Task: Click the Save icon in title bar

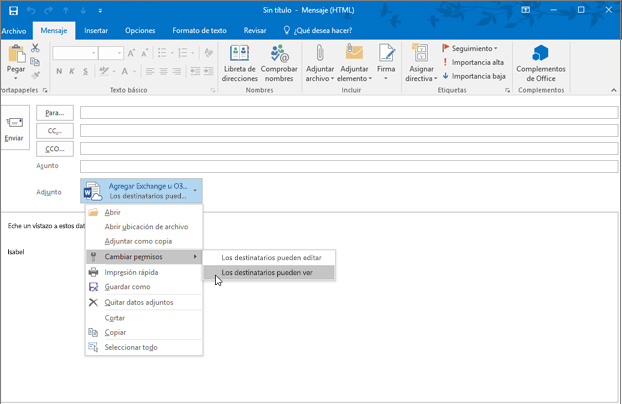Action: point(13,10)
